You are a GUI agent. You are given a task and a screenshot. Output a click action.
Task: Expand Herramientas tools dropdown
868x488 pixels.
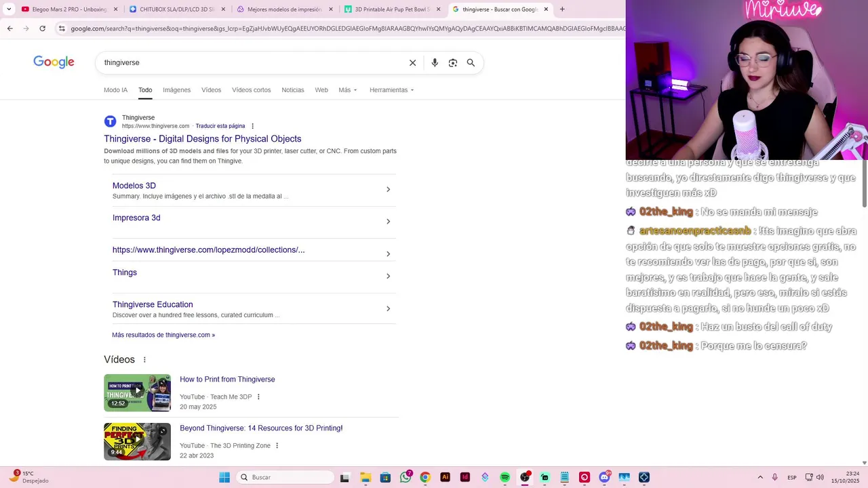[x=391, y=90]
